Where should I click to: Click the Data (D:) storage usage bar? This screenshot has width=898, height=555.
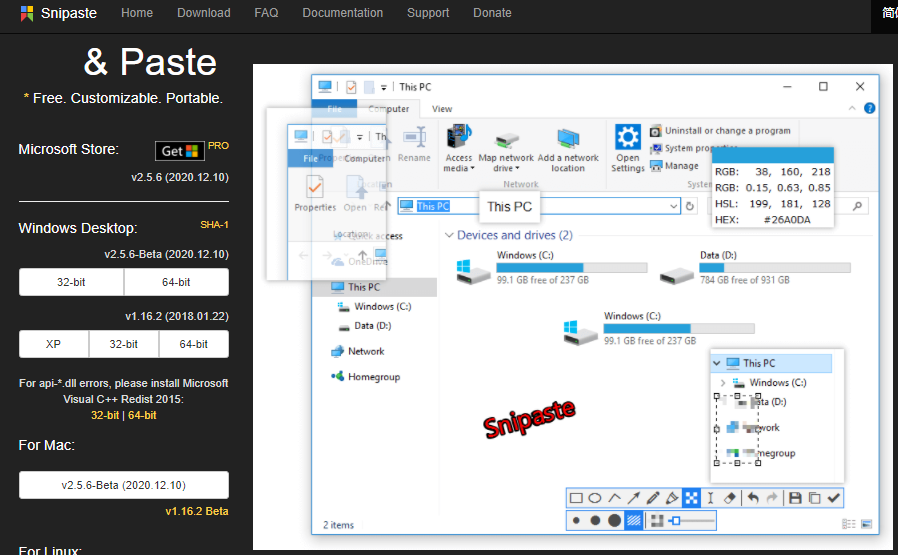[775, 267]
